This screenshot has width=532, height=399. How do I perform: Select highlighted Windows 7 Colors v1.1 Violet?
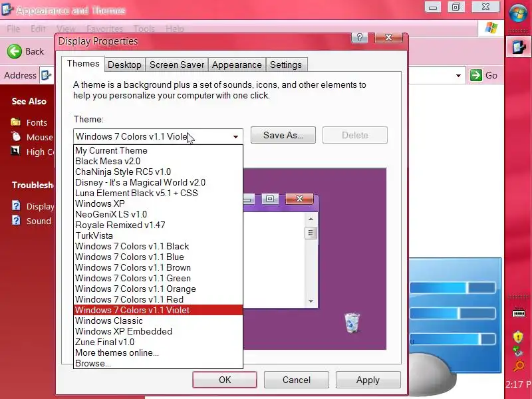pyautogui.click(x=158, y=310)
